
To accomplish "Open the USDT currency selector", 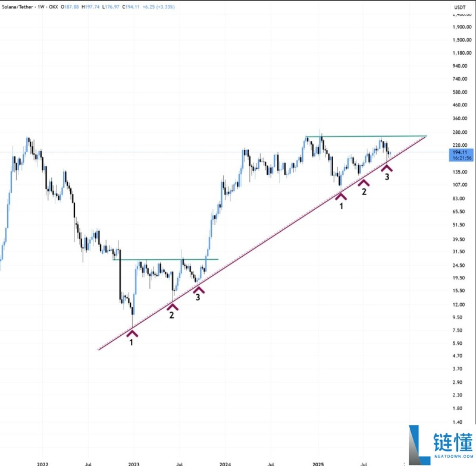I will pyautogui.click(x=459, y=7).
